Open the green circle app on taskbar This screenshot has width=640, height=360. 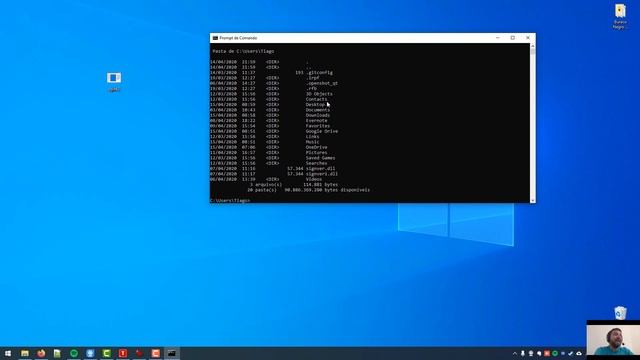click(74, 353)
